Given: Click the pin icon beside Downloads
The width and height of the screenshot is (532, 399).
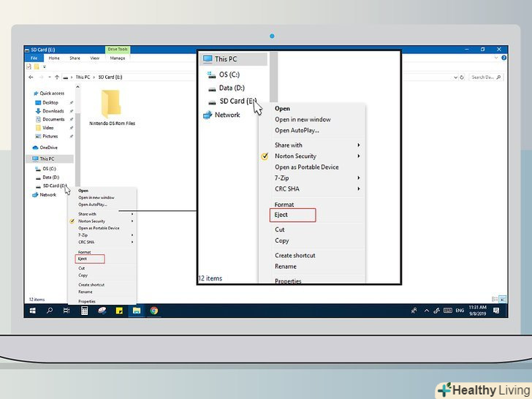Looking at the screenshot, I should (72, 111).
